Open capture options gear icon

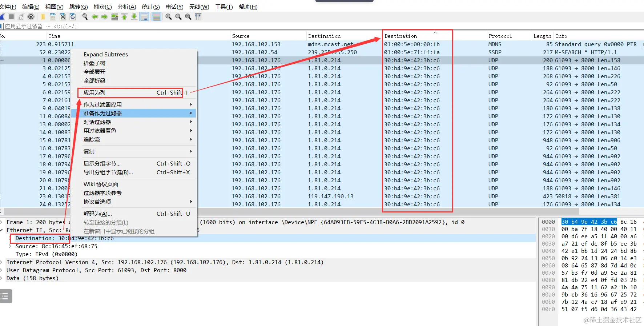(31, 17)
